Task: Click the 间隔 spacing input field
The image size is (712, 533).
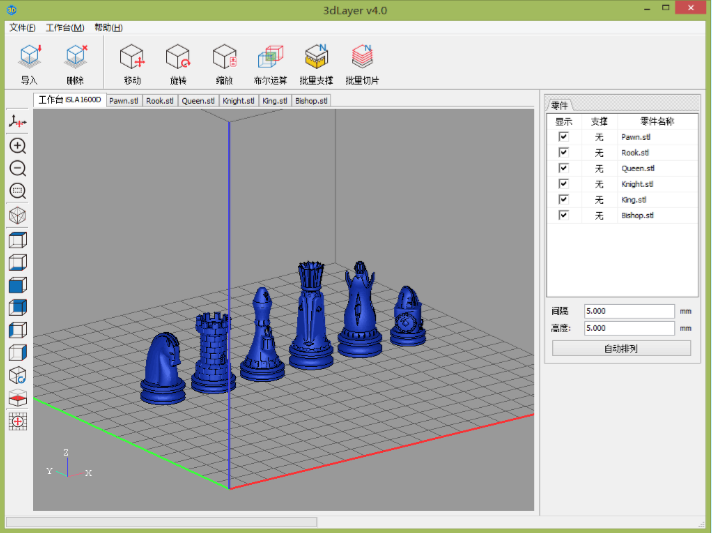Action: pyautogui.click(x=629, y=311)
